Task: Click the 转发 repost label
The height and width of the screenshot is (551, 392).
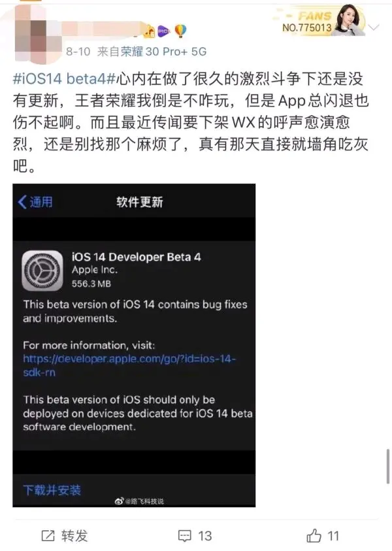Action: 74,536
